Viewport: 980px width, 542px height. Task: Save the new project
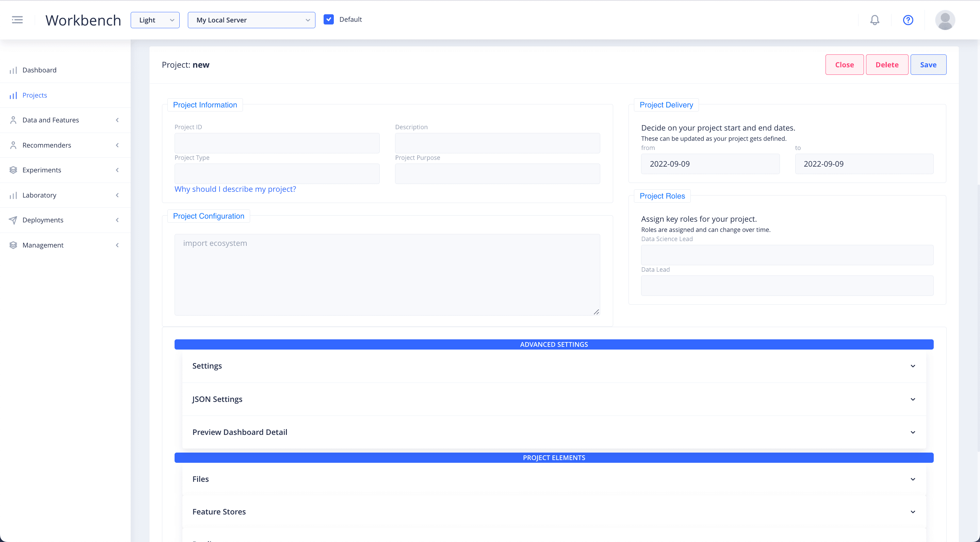[928, 64]
